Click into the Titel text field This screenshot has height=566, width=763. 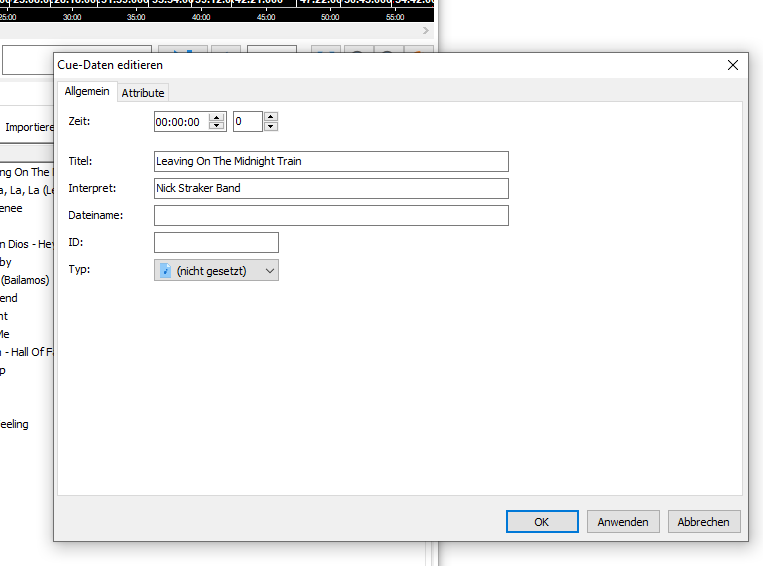330,162
